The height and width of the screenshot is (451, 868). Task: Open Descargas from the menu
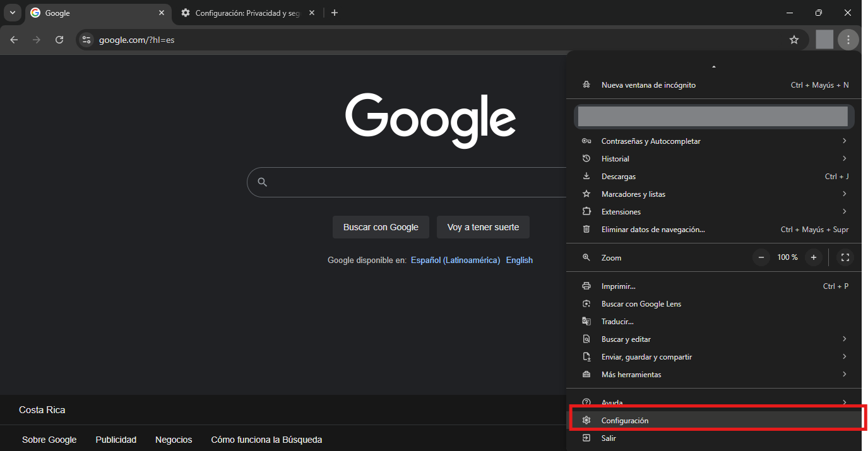click(714, 177)
